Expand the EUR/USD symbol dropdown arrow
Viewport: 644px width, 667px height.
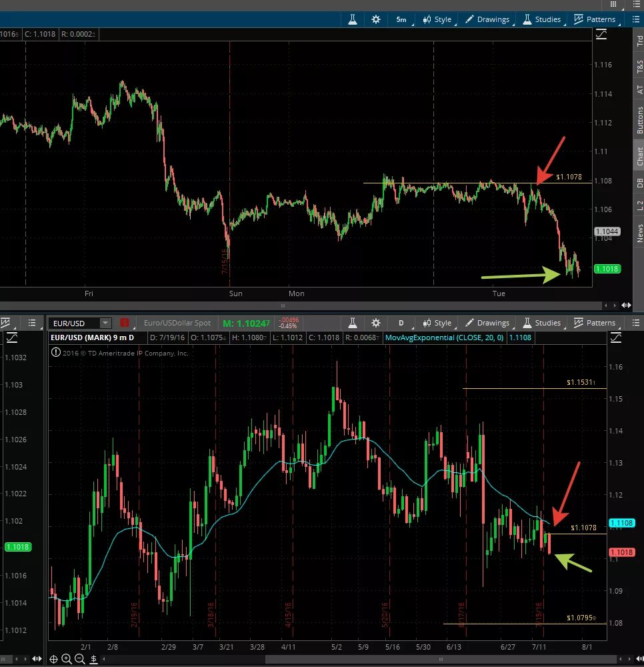tap(105, 323)
